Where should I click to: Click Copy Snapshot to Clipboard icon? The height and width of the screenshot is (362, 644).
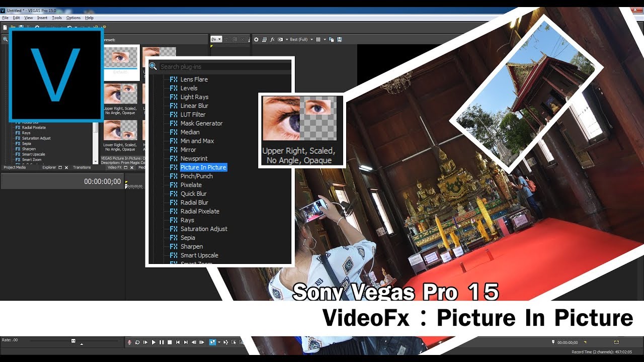(331, 39)
